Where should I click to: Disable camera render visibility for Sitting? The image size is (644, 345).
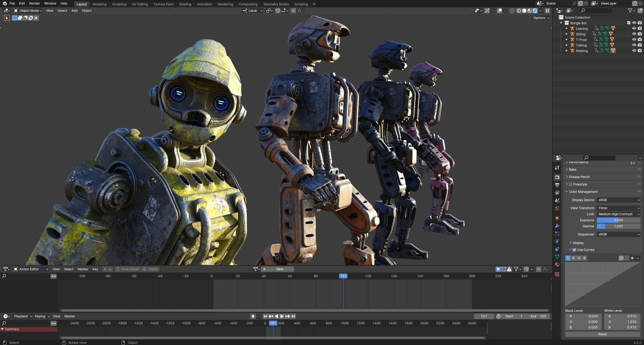(640, 34)
